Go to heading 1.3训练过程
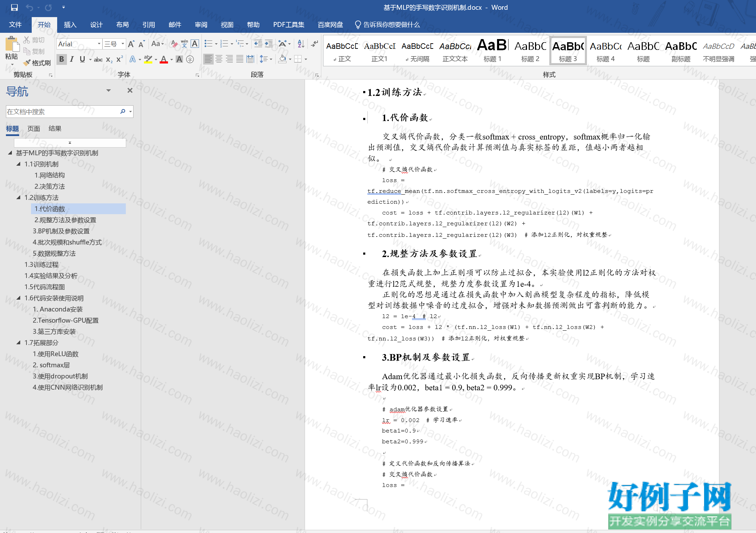The image size is (756, 533). (41, 265)
